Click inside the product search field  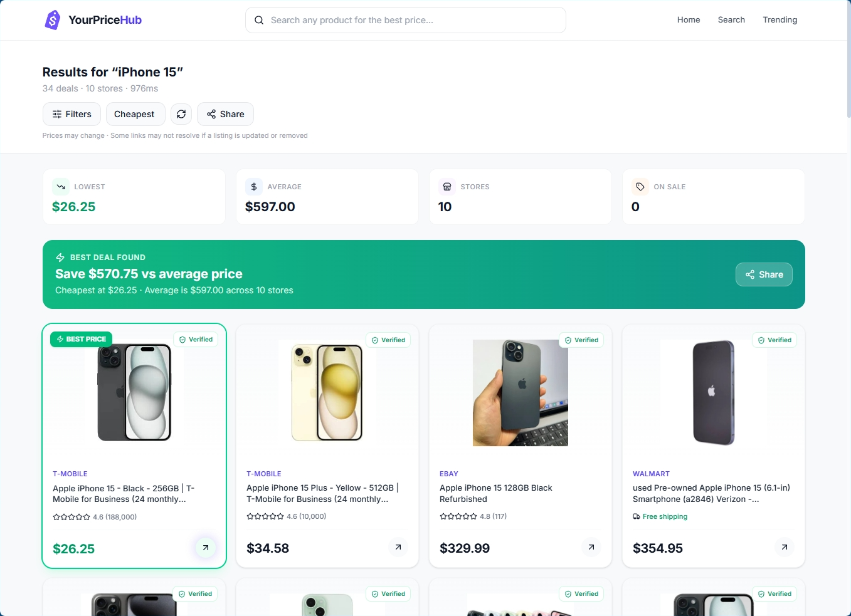406,20
